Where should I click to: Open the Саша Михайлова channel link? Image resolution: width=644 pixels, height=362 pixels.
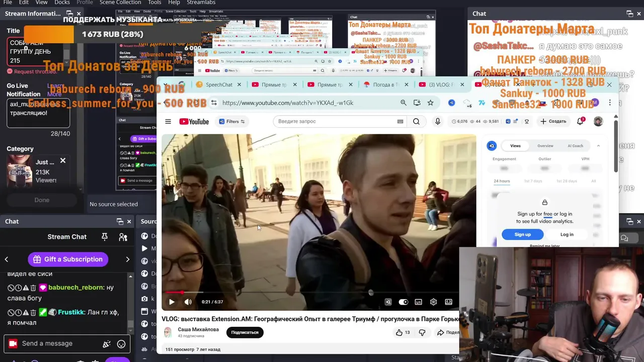(x=198, y=330)
